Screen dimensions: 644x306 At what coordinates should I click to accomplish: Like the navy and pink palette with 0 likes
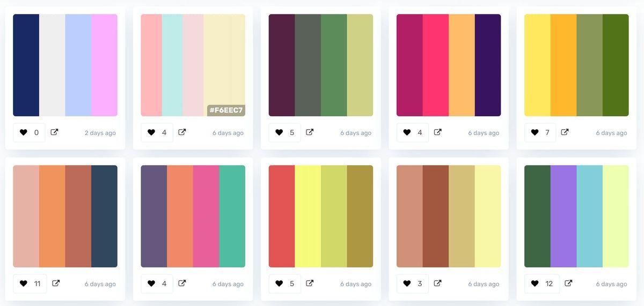[29, 132]
